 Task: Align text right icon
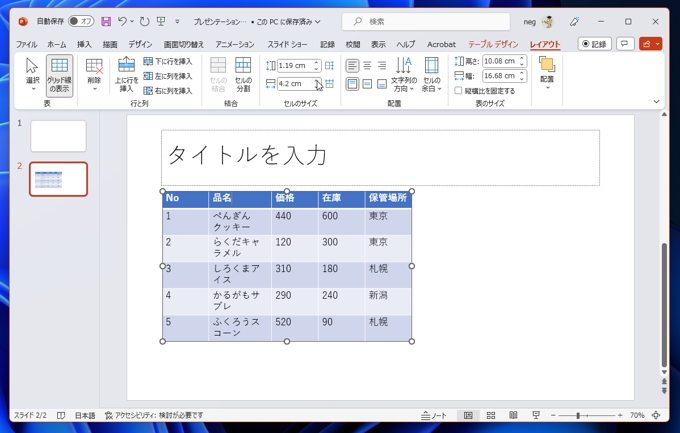[x=382, y=66]
